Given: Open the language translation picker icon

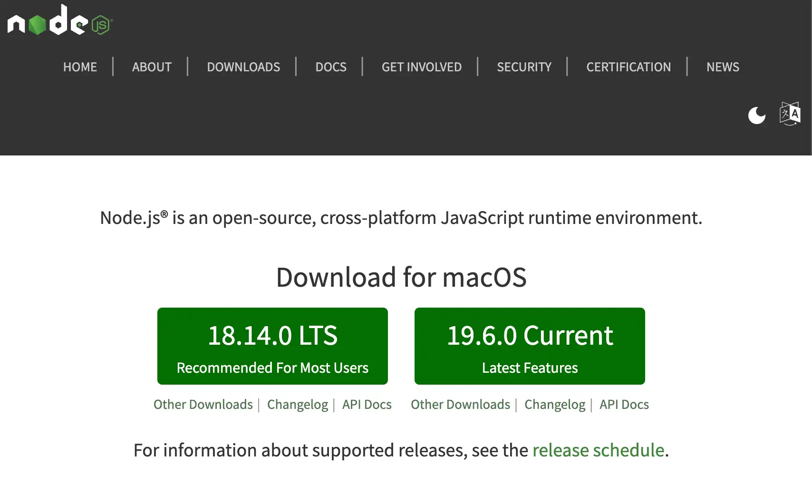Looking at the screenshot, I should point(790,114).
